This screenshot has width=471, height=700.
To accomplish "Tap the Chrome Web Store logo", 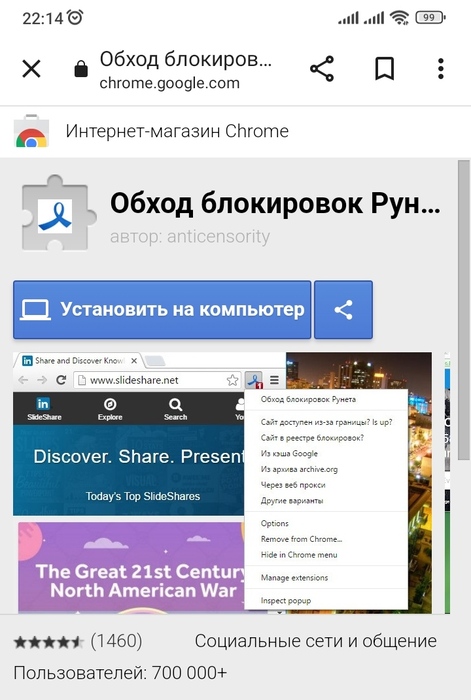I will [31, 132].
